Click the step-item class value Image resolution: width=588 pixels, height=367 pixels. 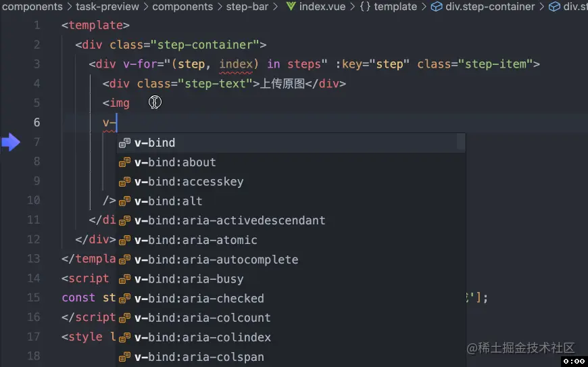coord(495,64)
